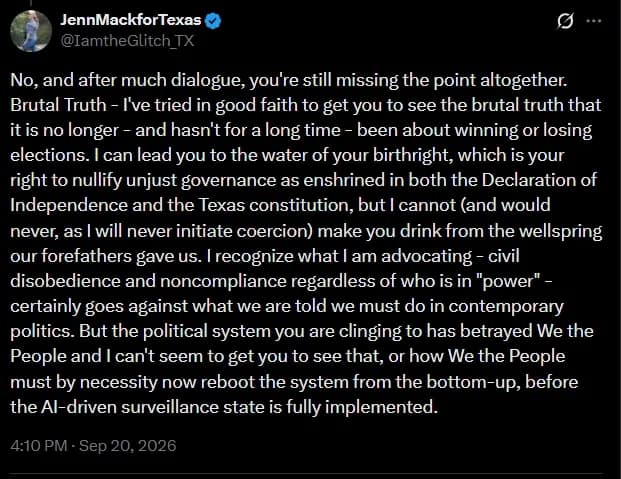
Task: Click the phrase "Brutal Truth" in the post
Action: [58, 105]
